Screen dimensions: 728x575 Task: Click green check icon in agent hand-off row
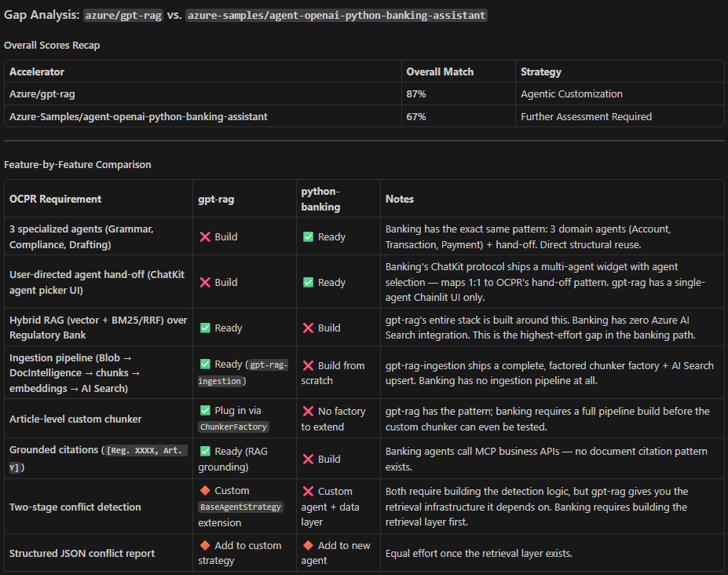[x=308, y=282]
